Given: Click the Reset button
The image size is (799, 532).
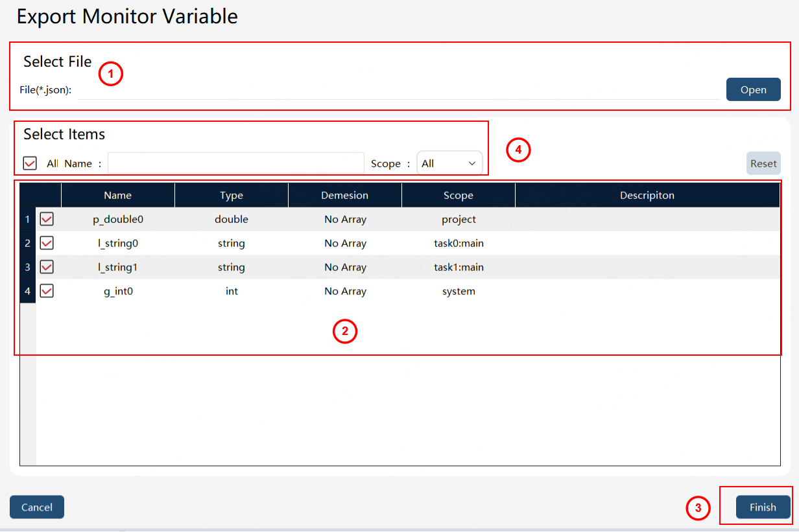Looking at the screenshot, I should 763,163.
